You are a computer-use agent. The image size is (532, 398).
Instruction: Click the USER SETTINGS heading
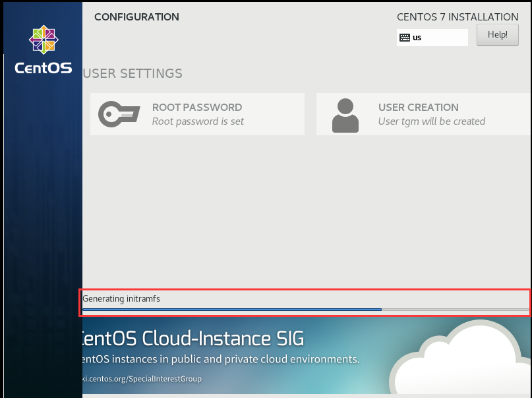[133, 73]
